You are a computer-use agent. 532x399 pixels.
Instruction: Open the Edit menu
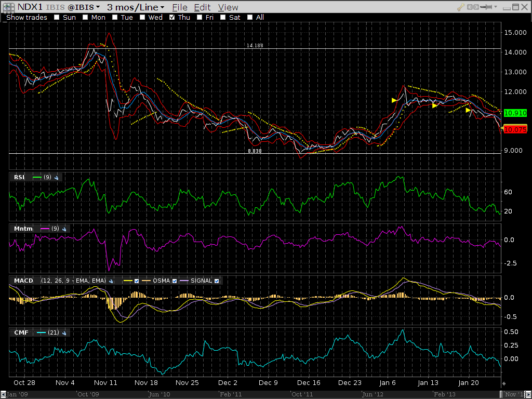202,7
